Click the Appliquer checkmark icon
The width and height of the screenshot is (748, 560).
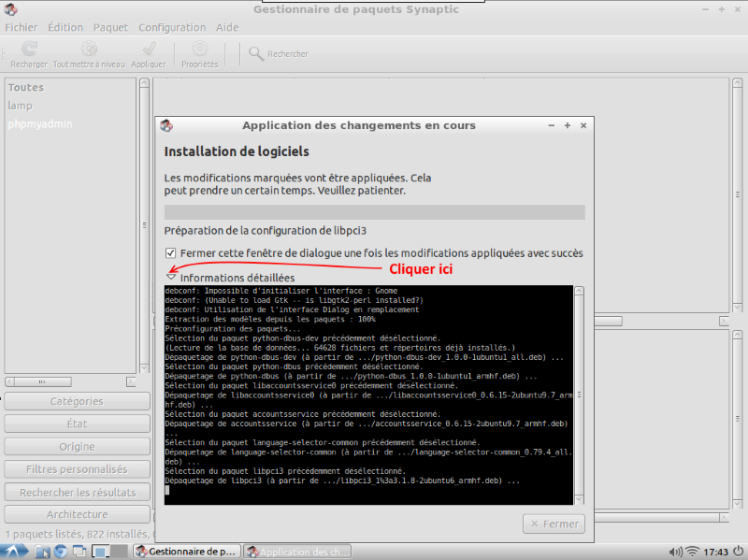(x=149, y=49)
